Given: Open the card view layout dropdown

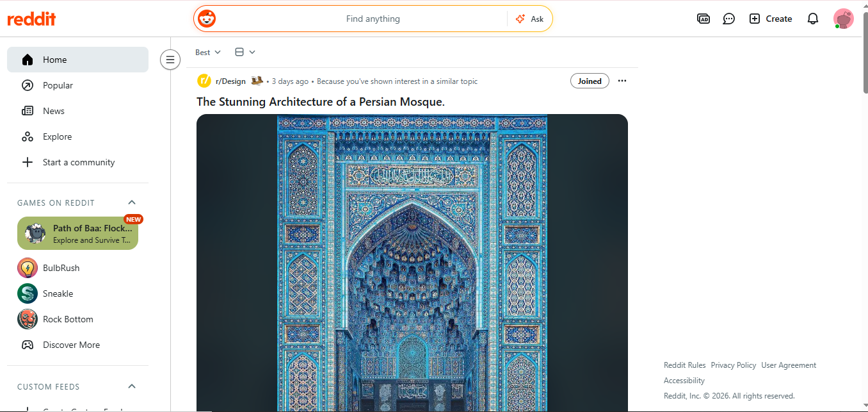Looking at the screenshot, I should click(x=245, y=52).
